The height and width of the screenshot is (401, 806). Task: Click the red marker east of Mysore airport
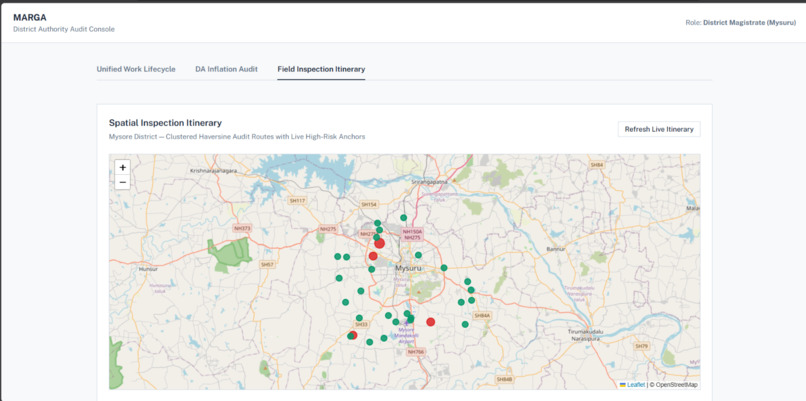click(431, 322)
